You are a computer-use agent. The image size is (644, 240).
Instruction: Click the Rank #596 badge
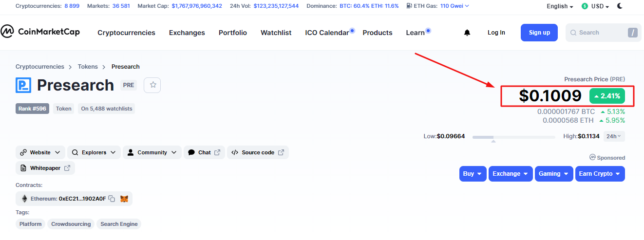[x=32, y=109]
